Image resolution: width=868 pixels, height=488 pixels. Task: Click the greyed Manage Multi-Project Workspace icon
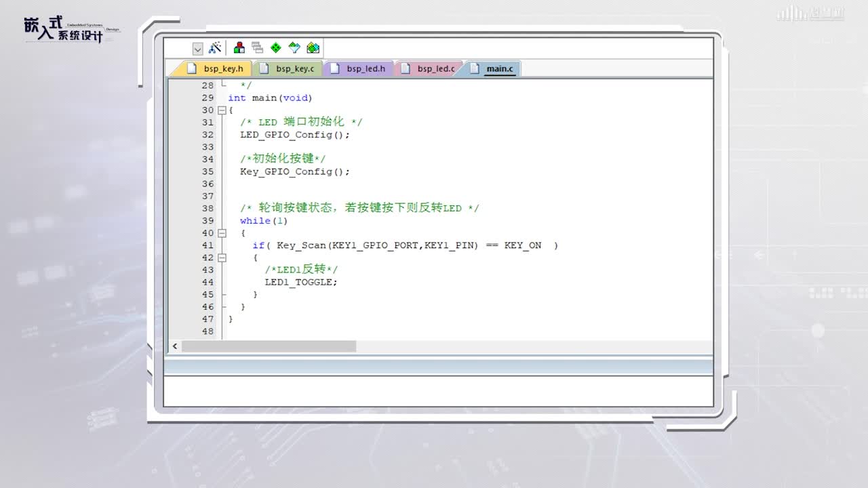(x=257, y=48)
